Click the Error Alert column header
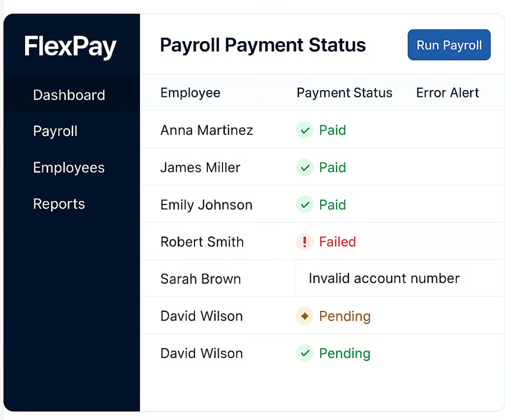Viewport: 505px width, 420px height. [x=448, y=93]
